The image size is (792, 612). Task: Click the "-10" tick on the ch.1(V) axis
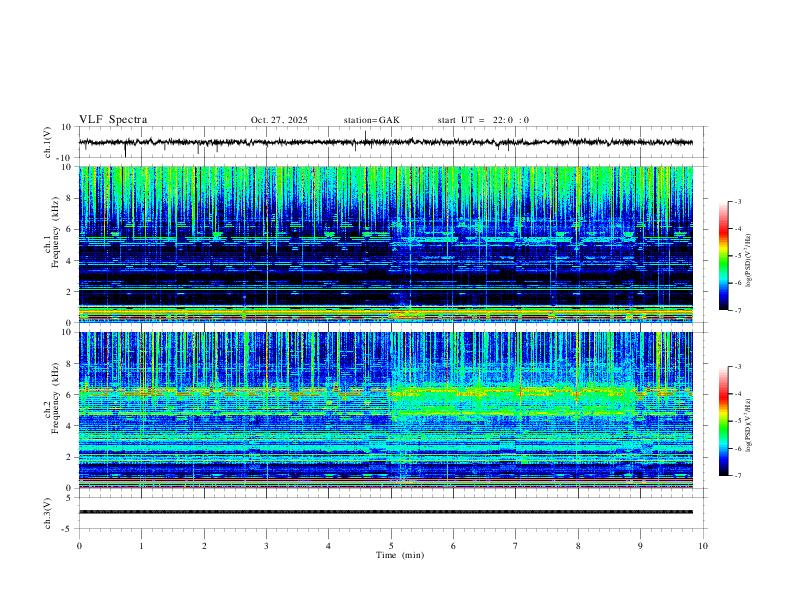65,158
